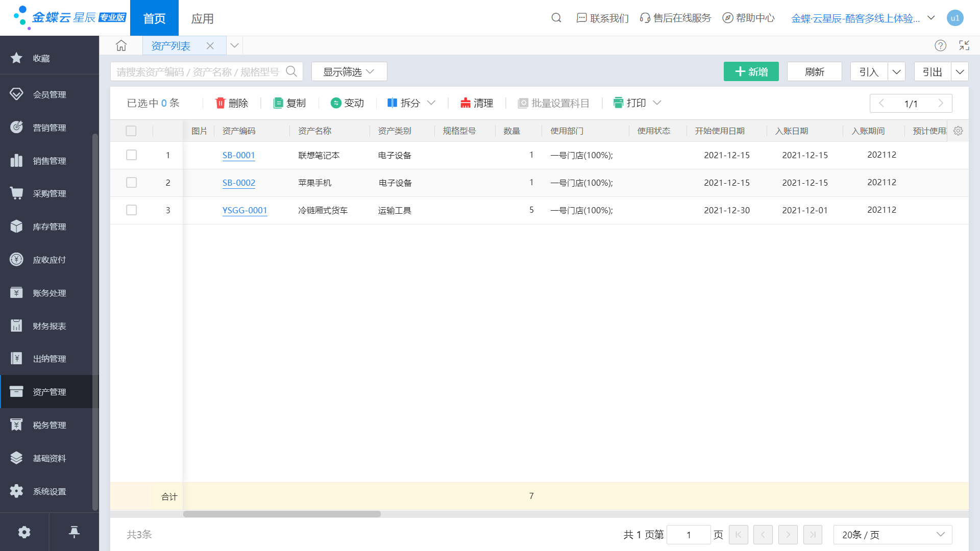Click the green 新增 button

(x=751, y=71)
